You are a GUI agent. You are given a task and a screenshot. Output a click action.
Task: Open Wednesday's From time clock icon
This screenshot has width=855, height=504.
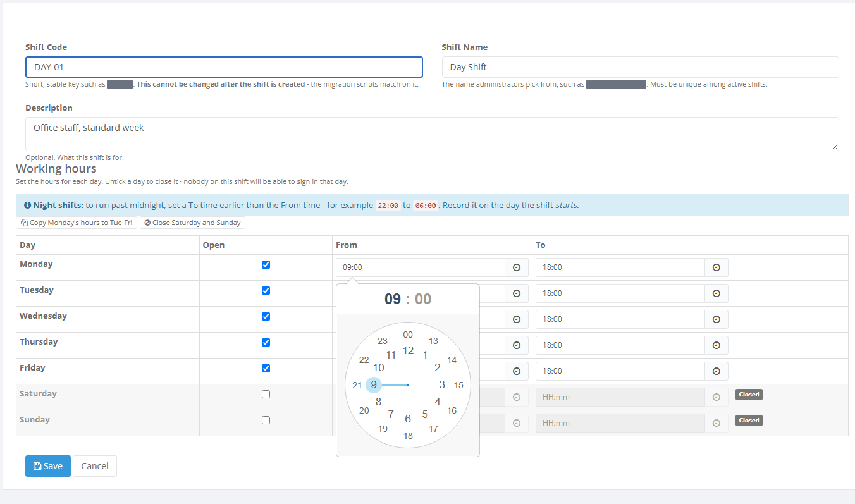pyautogui.click(x=517, y=319)
